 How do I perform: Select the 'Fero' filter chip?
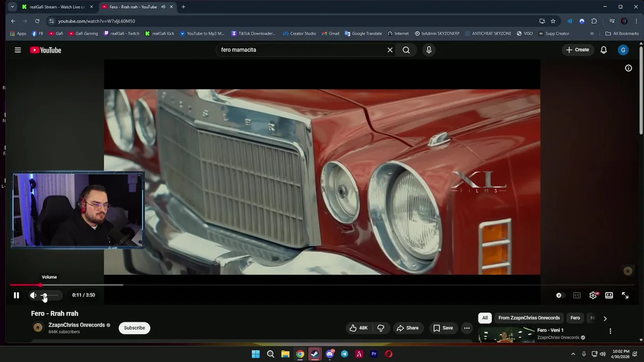click(575, 318)
